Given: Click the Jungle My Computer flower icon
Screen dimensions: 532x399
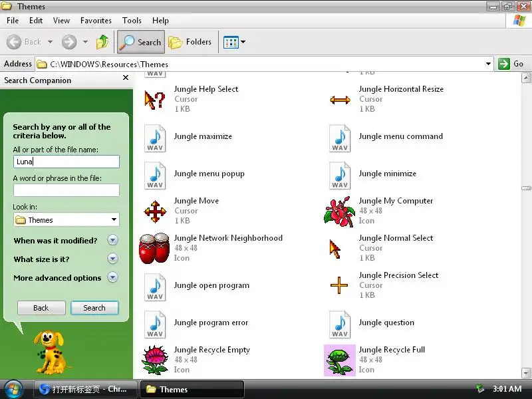Looking at the screenshot, I should click(x=339, y=211).
